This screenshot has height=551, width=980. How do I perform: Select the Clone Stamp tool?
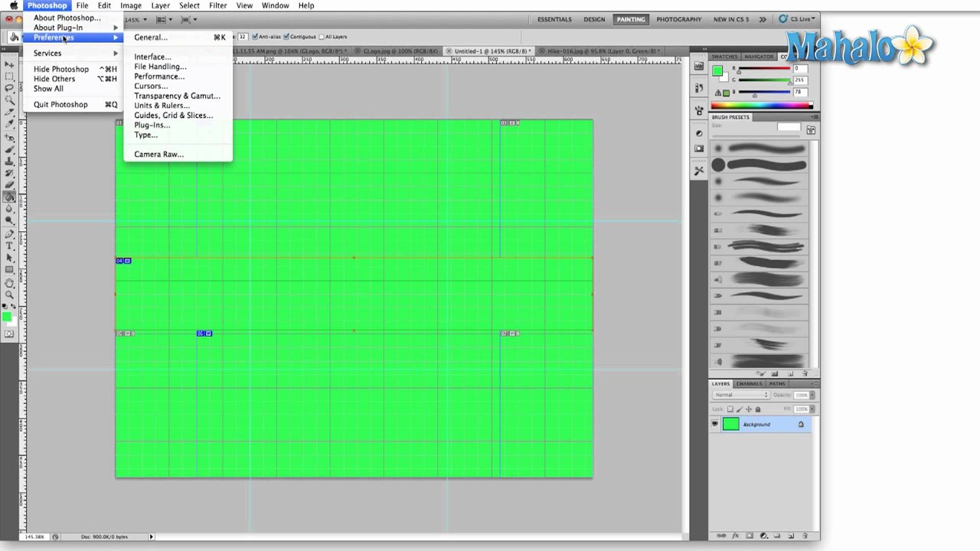coord(10,161)
